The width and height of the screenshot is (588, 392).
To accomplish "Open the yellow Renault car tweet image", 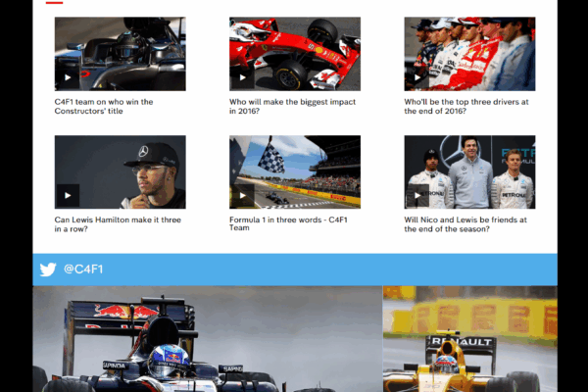I will 470,339.
